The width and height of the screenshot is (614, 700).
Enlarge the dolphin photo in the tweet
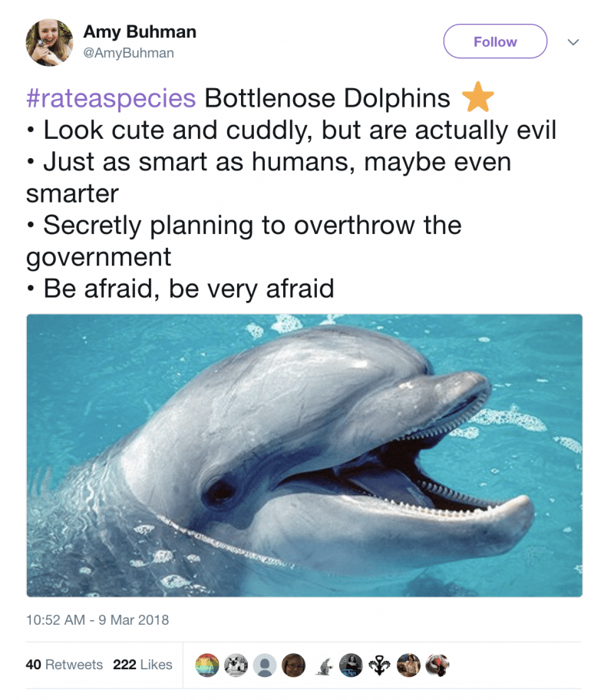(x=305, y=455)
